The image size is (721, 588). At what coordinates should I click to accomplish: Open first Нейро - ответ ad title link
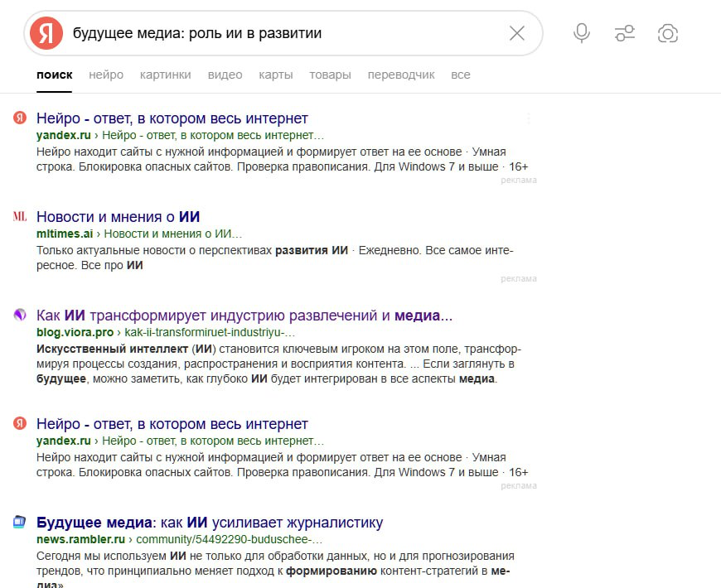pyautogui.click(x=172, y=118)
